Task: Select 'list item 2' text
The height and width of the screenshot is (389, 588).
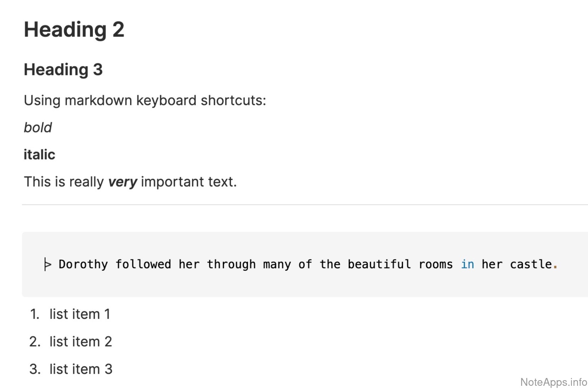Action: [x=80, y=342]
